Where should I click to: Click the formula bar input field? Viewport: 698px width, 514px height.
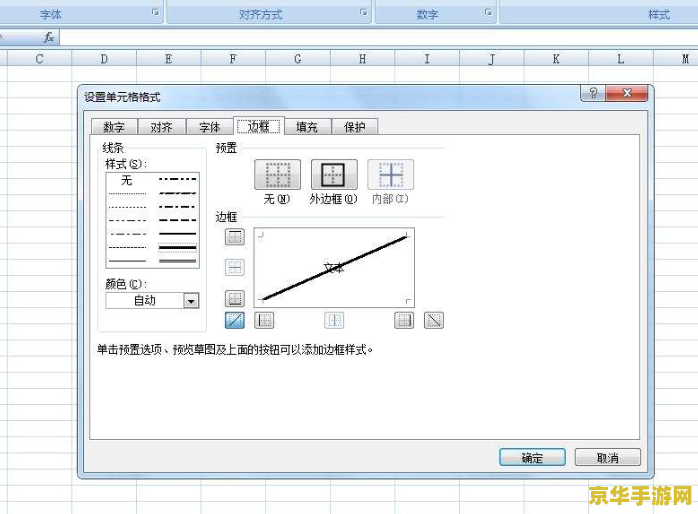pyautogui.click(x=378, y=37)
